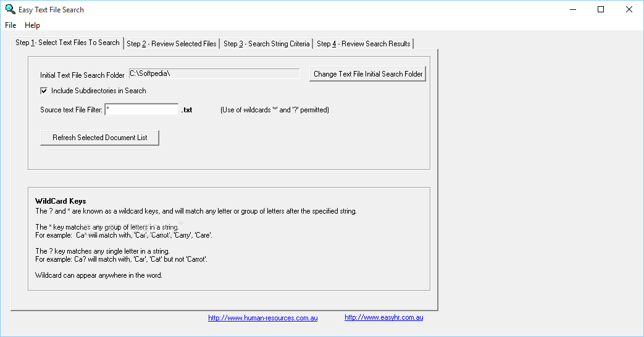Switch to Step 2 Review Selected Files tab
Image resolution: width=644 pixels, height=337 pixels.
(171, 43)
